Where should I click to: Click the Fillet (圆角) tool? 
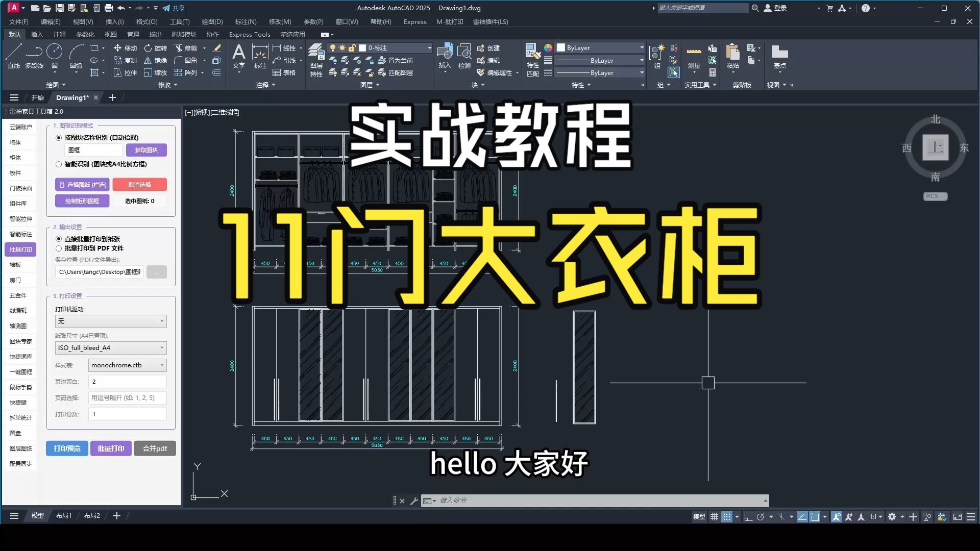tap(186, 60)
